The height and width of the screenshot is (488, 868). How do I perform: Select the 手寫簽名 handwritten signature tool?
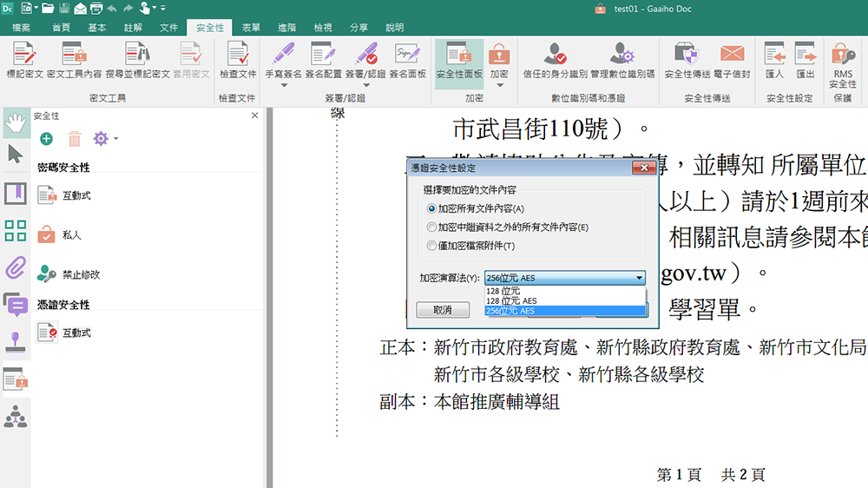tap(283, 55)
